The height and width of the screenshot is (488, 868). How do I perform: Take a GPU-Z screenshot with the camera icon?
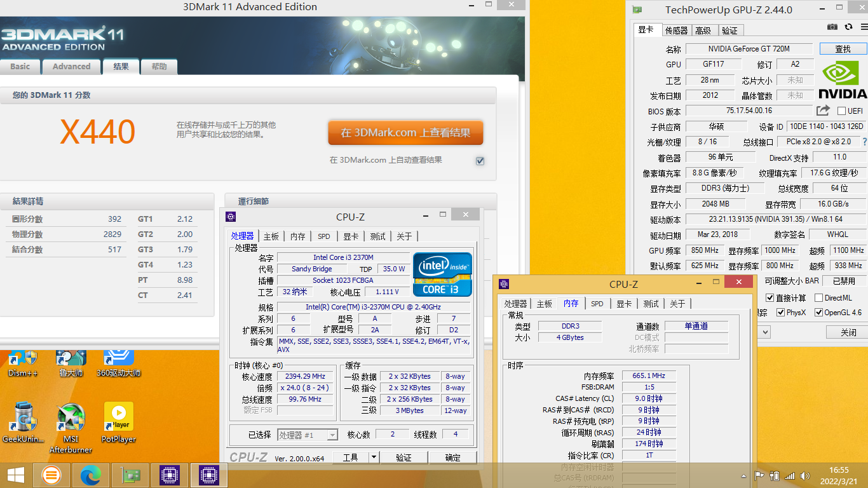[x=832, y=27]
